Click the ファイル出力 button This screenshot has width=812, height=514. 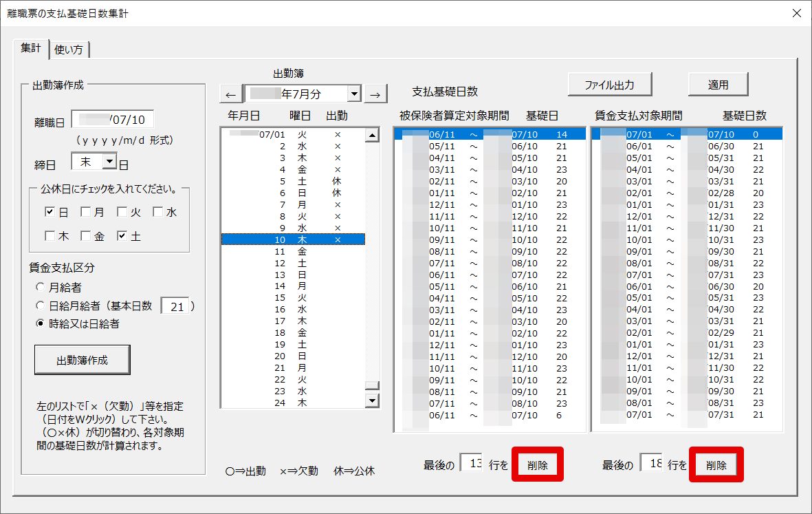pos(610,85)
